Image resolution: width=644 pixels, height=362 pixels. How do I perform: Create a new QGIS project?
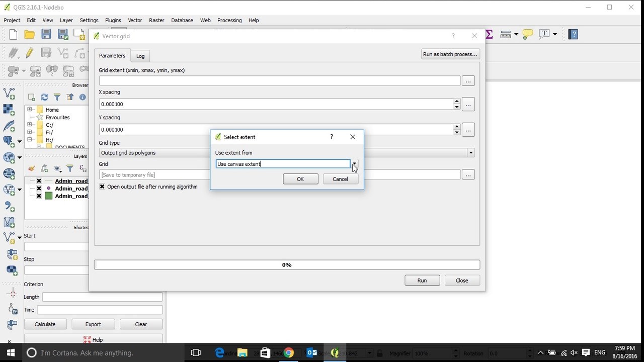click(13, 34)
